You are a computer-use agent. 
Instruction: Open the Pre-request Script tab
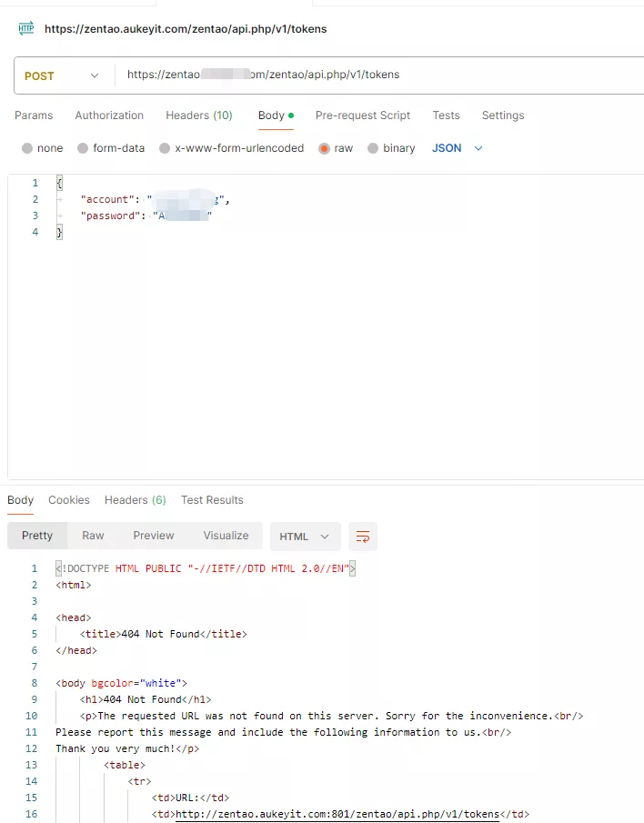(x=363, y=115)
